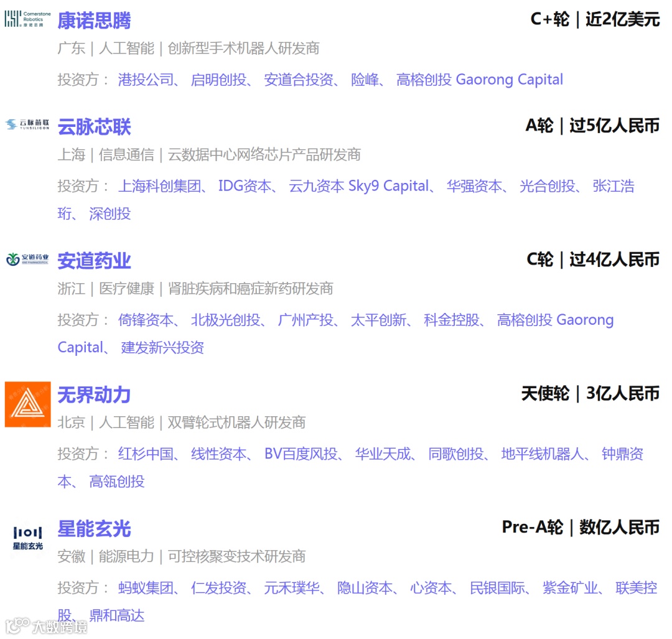The width and height of the screenshot is (672, 639).
Task: Click the Cornerstone Robotics company logo
Action: 27,19
